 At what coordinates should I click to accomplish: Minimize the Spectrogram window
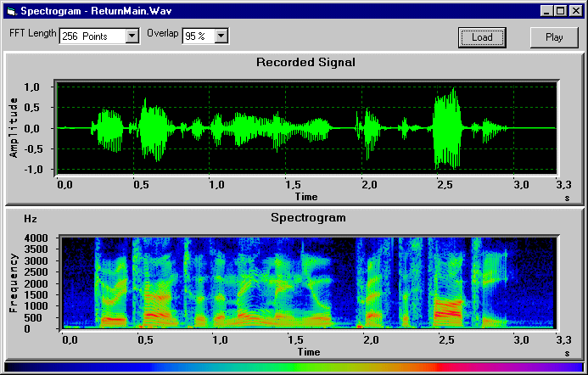[546, 11]
